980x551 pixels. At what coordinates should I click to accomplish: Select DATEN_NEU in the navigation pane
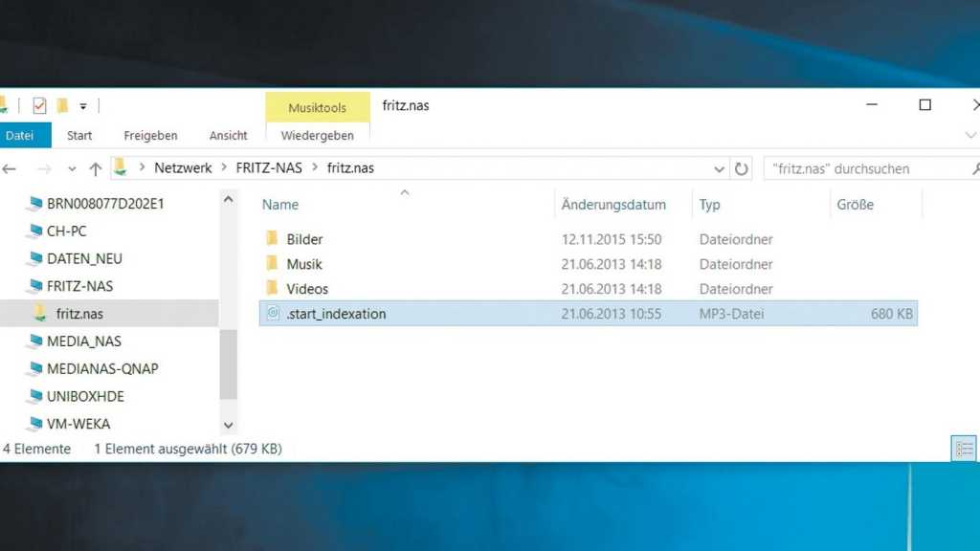(84, 258)
